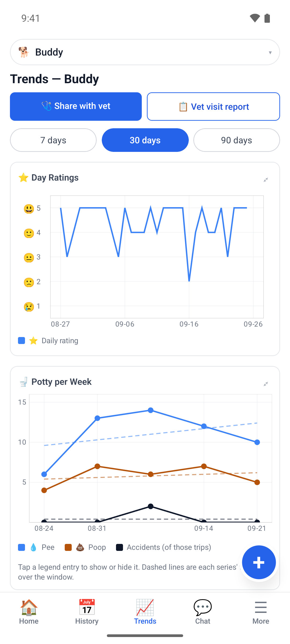Toggle the Pee series legend entry

click(x=36, y=547)
